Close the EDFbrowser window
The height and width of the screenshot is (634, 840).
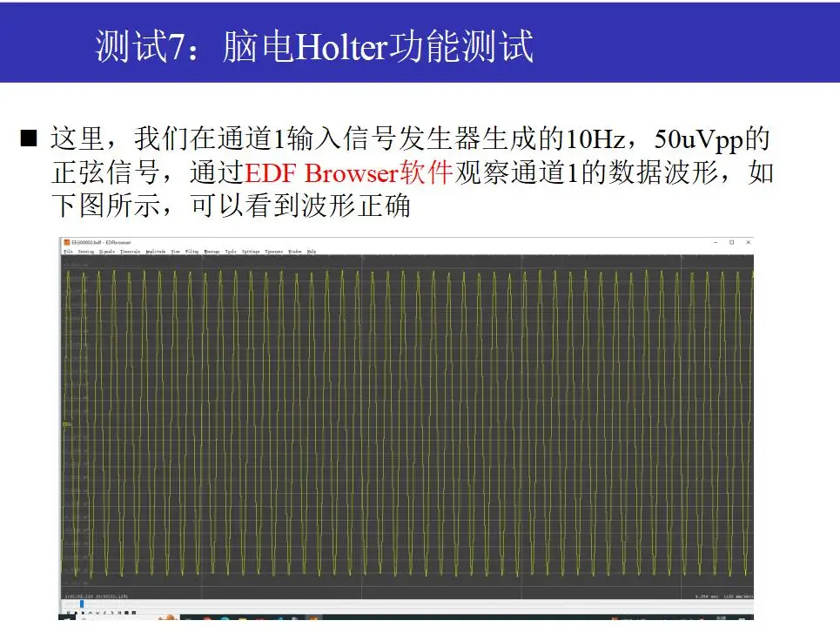click(746, 241)
